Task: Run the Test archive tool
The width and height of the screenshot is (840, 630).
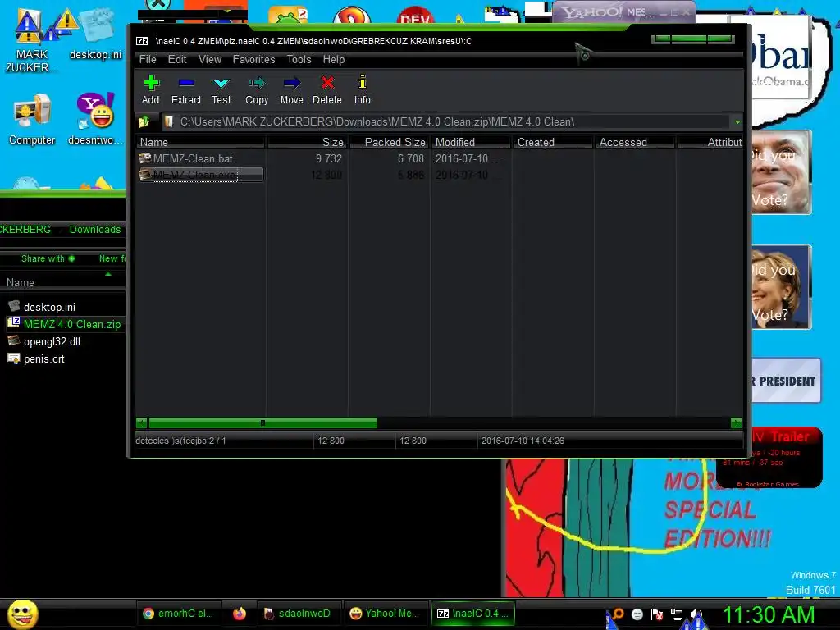Action: click(221, 89)
